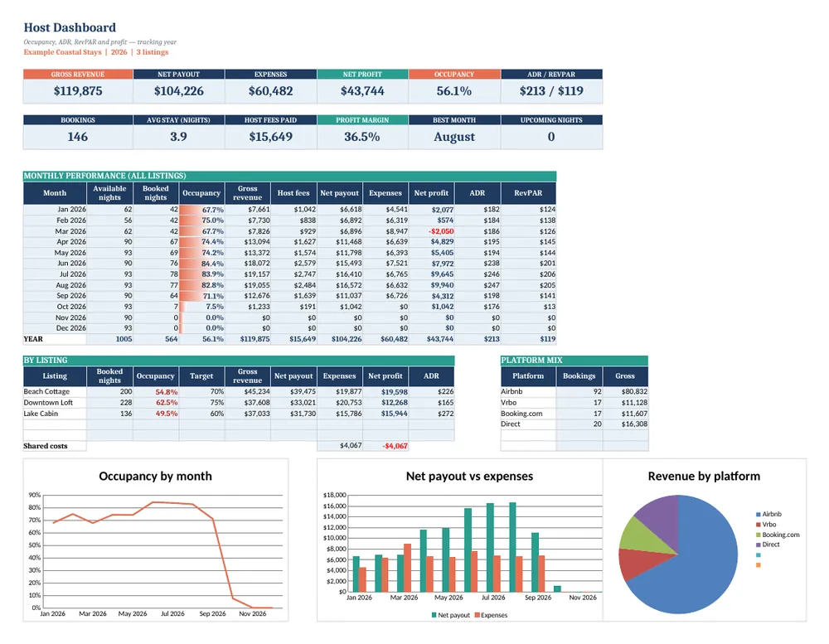Select the Best Month value August
This screenshot has width=829, height=644.
click(x=454, y=137)
